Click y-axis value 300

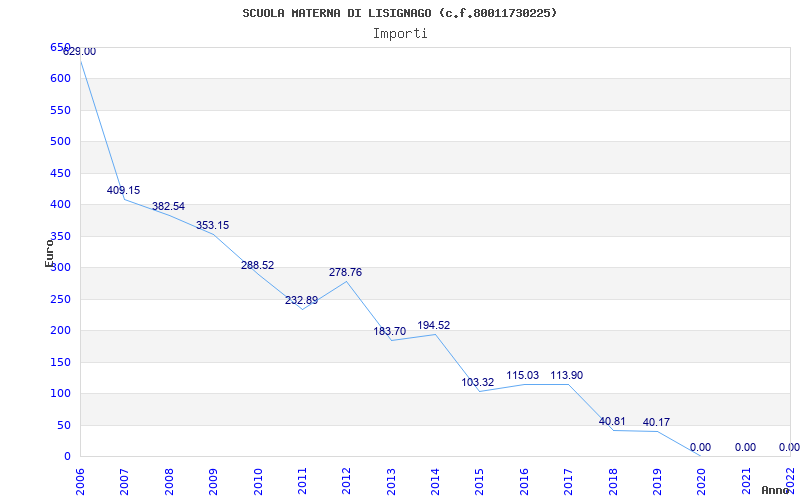point(60,267)
